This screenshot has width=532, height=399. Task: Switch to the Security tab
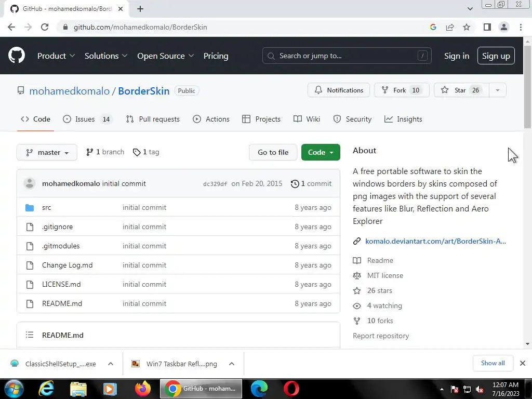coord(353,119)
